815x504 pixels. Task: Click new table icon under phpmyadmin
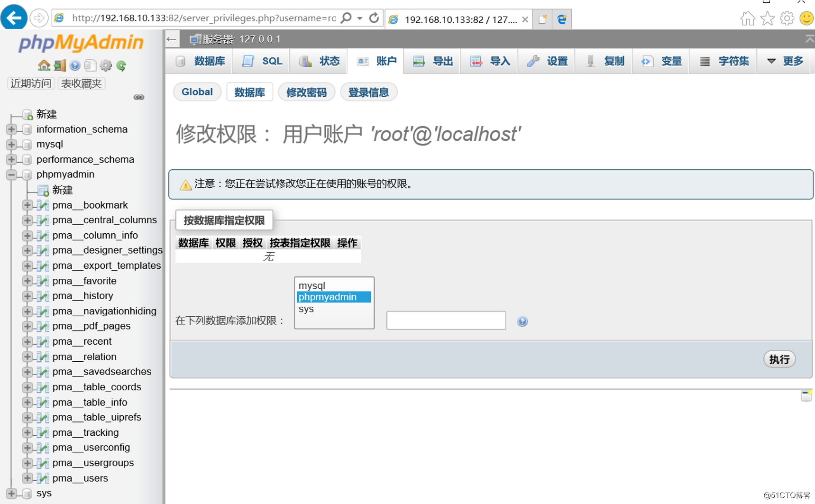tap(43, 190)
